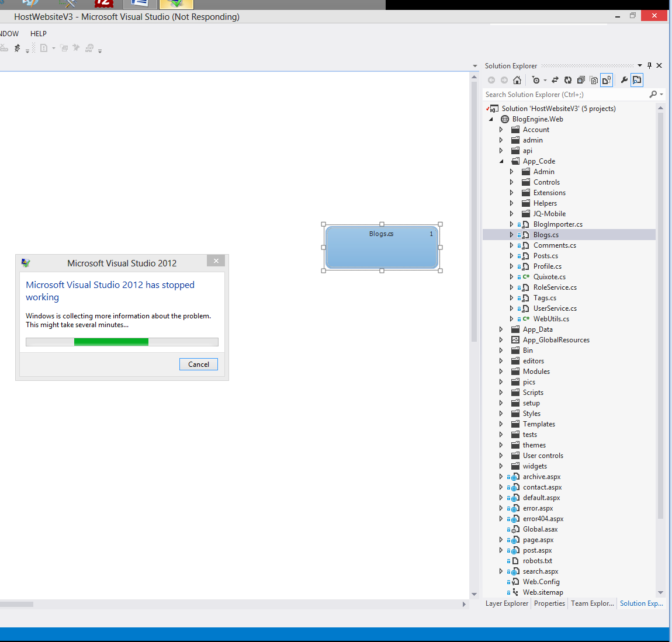The width and height of the screenshot is (672, 642).
Task: Click the Back arrow in Solution Explorer toolbar
Action: pos(491,80)
